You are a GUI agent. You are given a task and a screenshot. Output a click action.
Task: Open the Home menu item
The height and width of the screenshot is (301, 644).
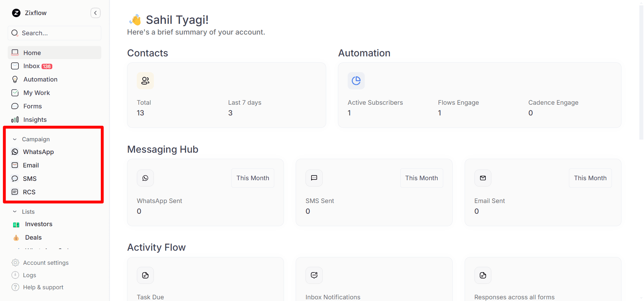pos(54,53)
